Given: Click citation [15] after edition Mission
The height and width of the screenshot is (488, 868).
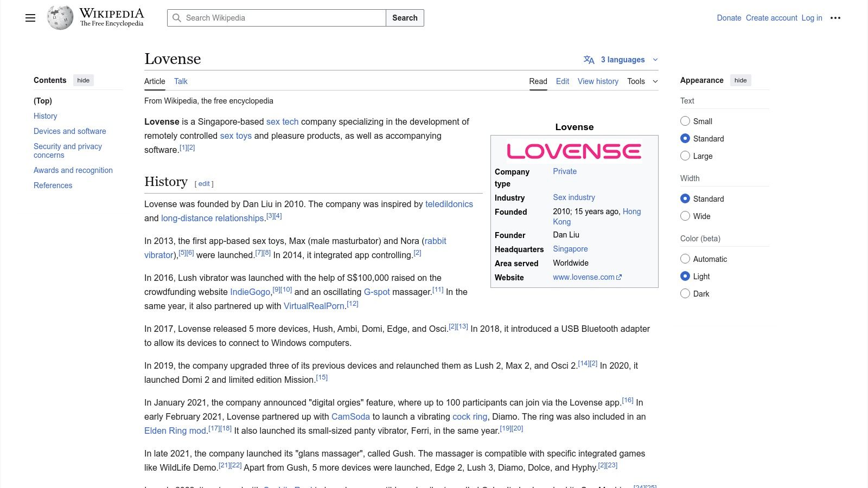Looking at the screenshot, I should click(322, 377).
